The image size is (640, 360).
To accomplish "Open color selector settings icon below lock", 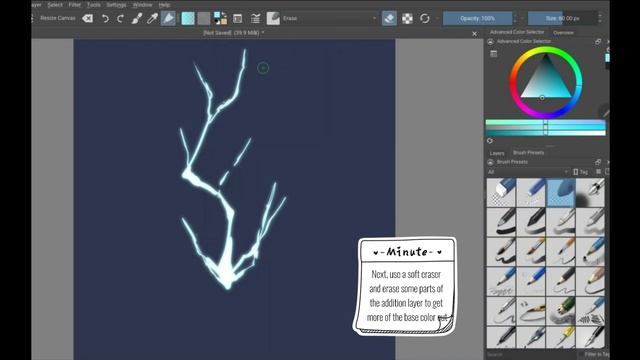I will (x=493, y=53).
